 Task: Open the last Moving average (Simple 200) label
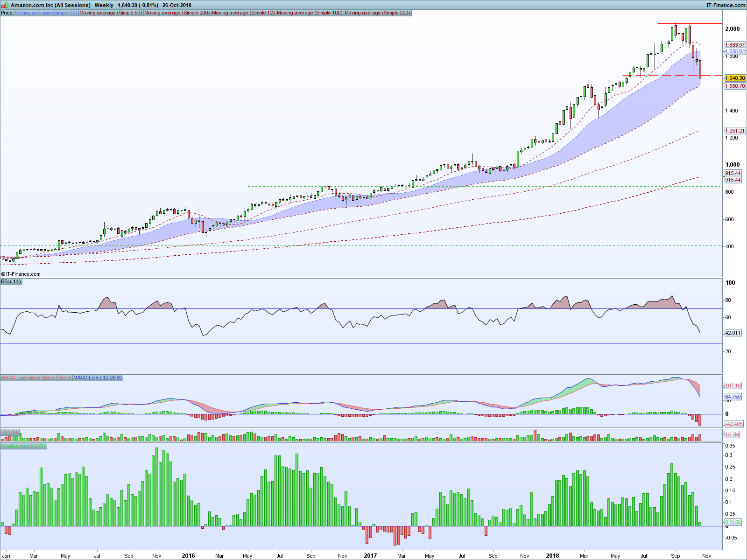coord(377,13)
